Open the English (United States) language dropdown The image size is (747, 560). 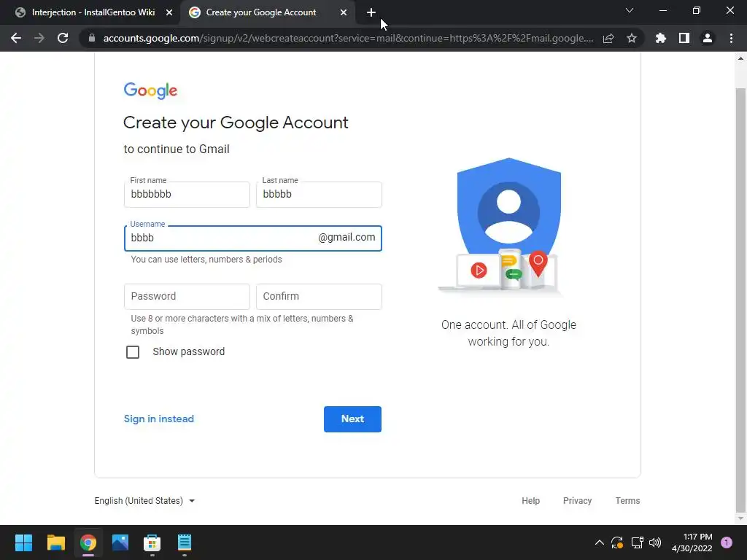click(x=145, y=500)
